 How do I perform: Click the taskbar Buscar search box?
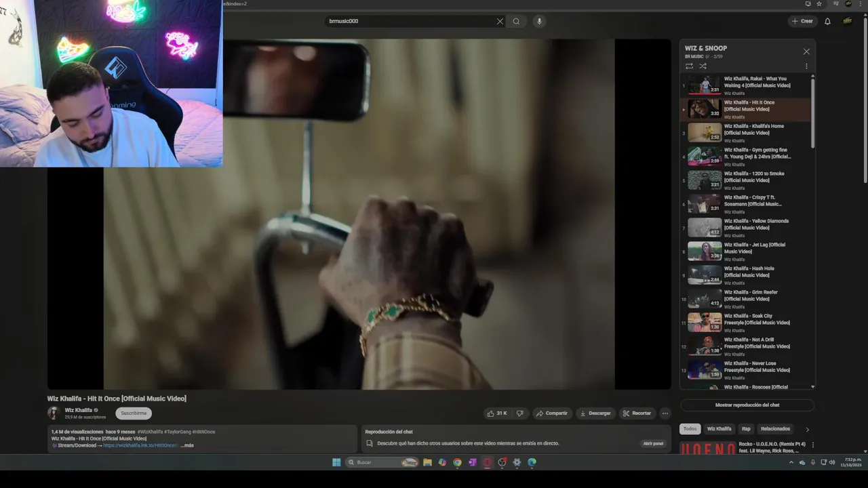click(382, 462)
